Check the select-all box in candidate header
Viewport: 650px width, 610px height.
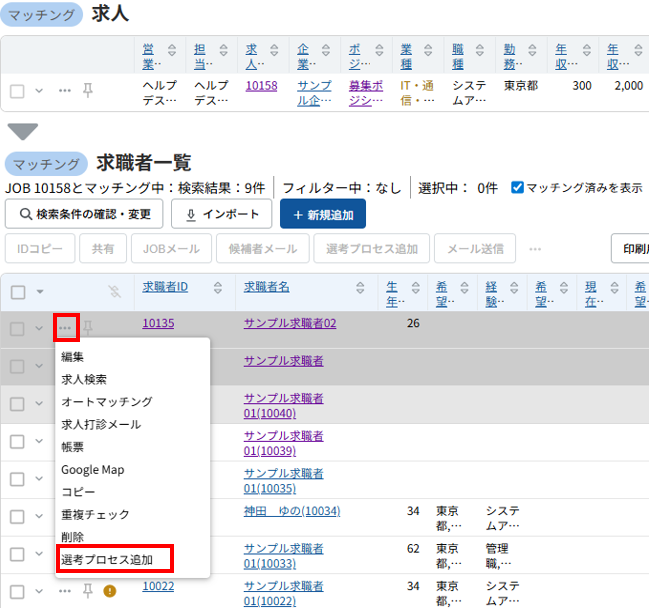tap(18, 292)
